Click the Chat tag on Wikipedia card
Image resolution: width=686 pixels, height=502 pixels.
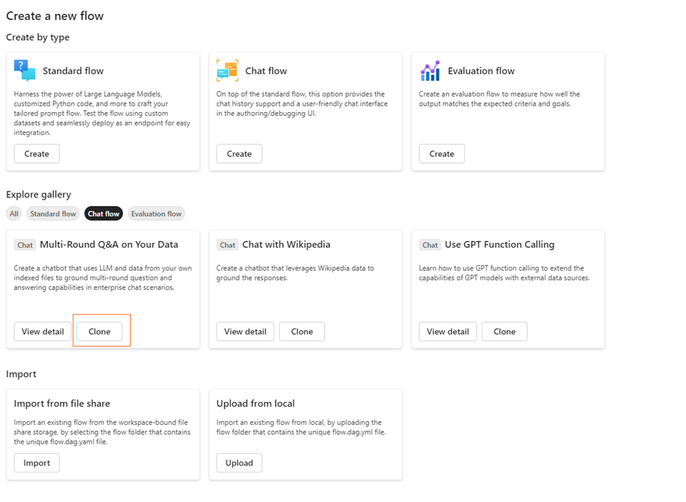[228, 245]
